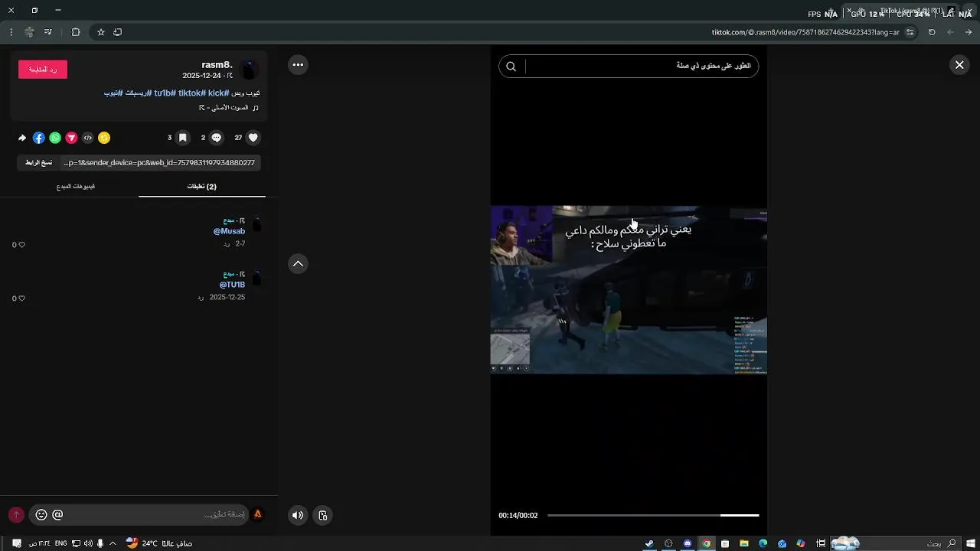
Task: Open emoji picker in comment box
Action: point(41,515)
